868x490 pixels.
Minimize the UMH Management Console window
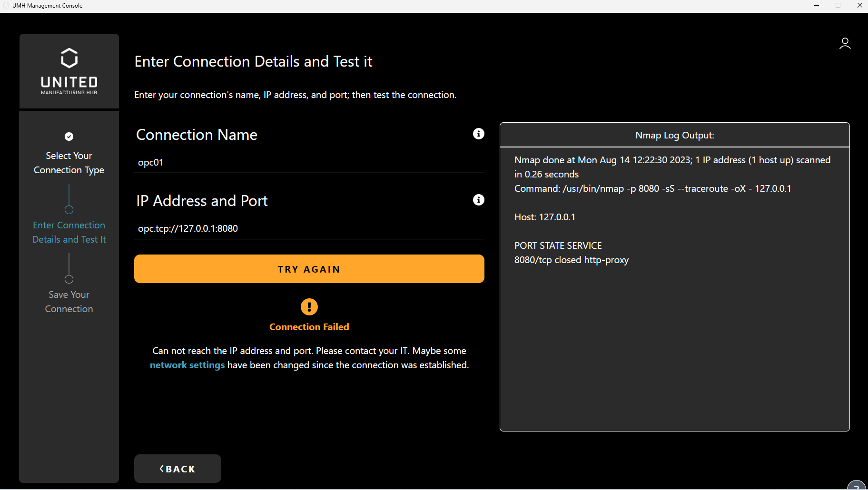[x=816, y=6]
